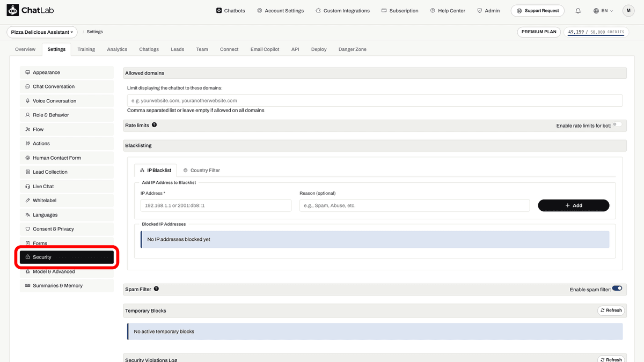
Task: Click the Model & Advanced icon
Action: point(27,271)
